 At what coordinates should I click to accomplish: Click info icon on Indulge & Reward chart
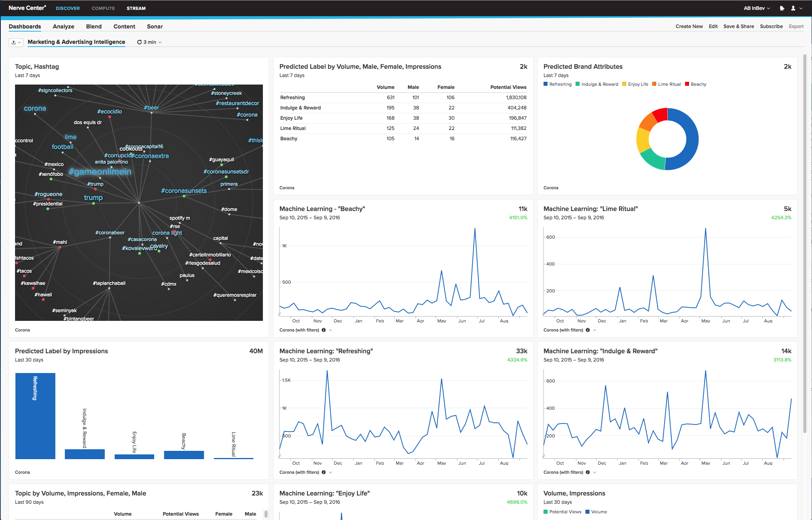[588, 472]
